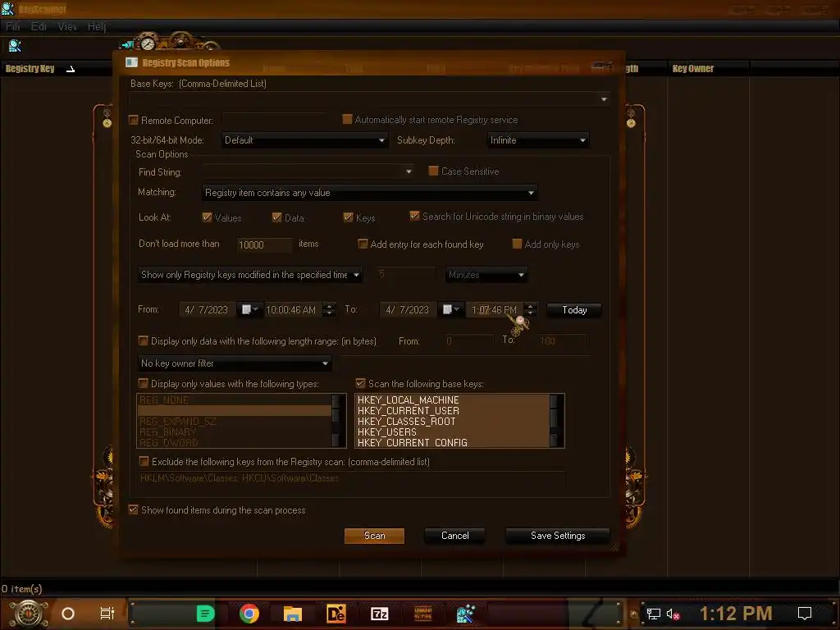840x630 pixels.
Task: Uncheck the Data look-at option
Action: 277,217
